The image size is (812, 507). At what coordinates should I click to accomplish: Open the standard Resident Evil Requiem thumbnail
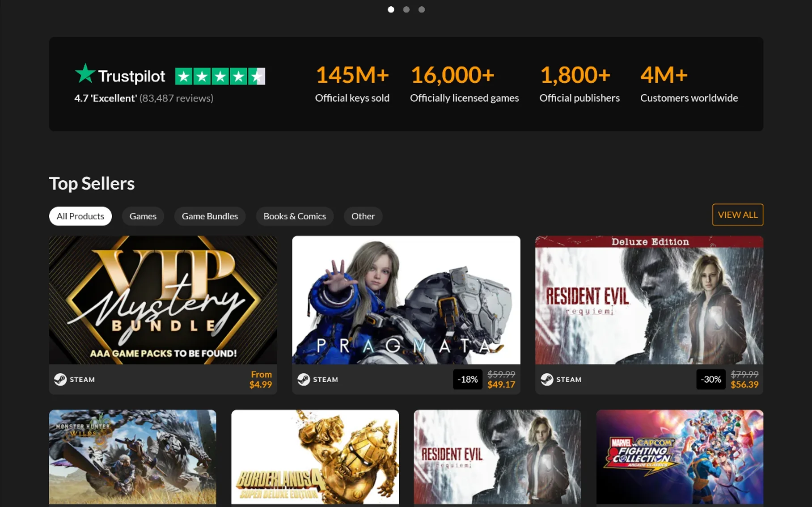tap(498, 457)
